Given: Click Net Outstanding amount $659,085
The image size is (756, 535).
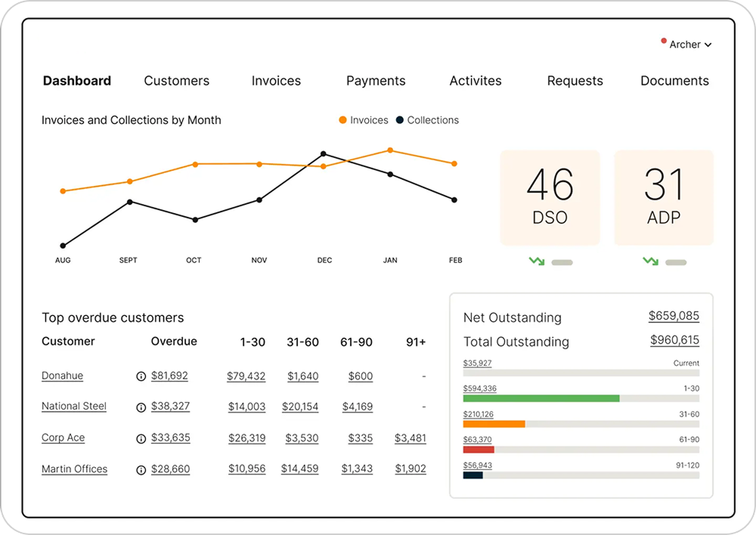Looking at the screenshot, I should click(674, 316).
